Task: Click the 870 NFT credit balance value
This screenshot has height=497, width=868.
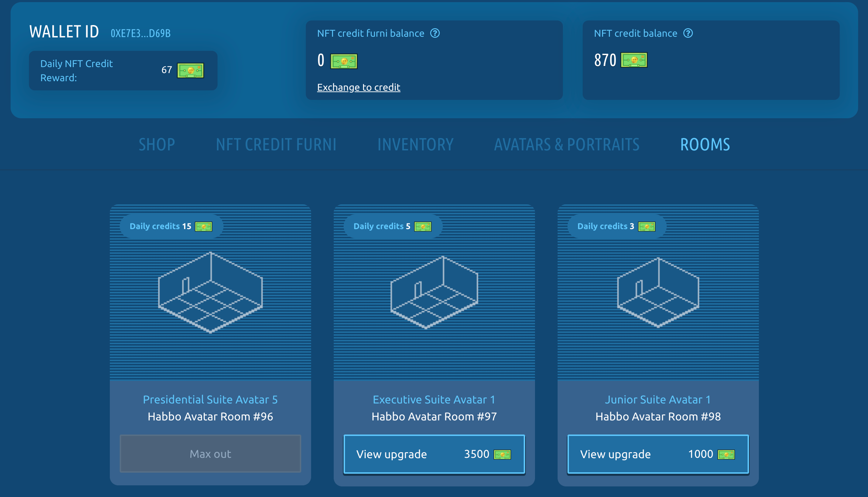Action: [605, 60]
